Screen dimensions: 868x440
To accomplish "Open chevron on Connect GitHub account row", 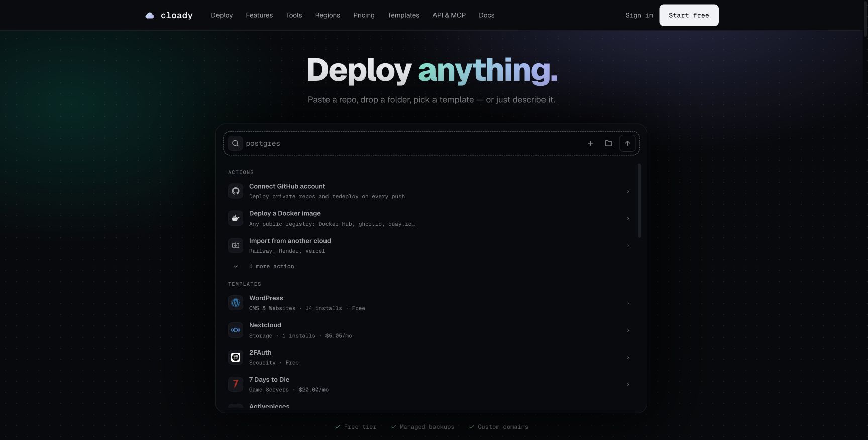I will (628, 191).
